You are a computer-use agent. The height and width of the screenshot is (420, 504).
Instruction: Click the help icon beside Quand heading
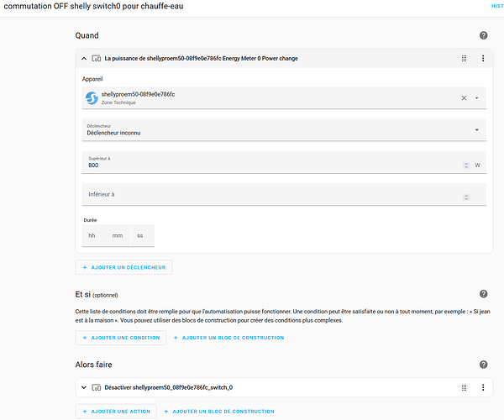(483, 36)
